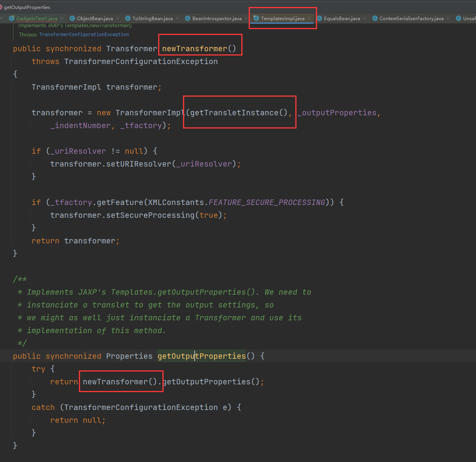476x462 pixels.
Task: Click the getOutputProperties breadcrumb at the top
Action: click(x=27, y=7)
